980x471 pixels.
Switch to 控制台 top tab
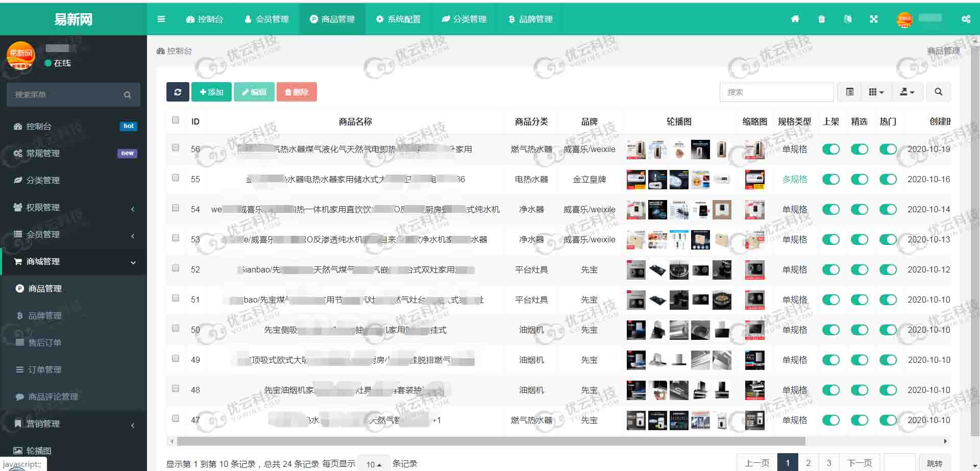click(205, 19)
